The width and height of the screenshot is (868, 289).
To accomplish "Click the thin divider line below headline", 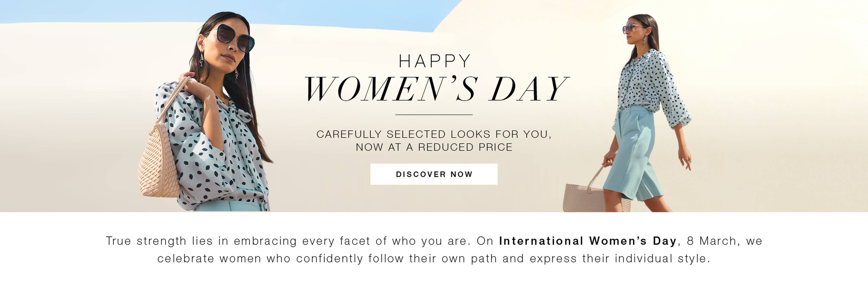I will pyautogui.click(x=434, y=115).
